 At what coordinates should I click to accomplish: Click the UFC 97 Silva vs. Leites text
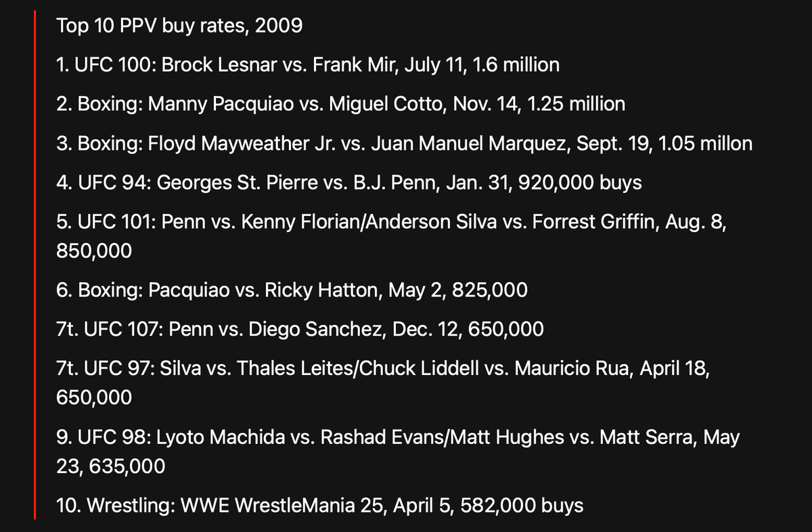pos(382,369)
